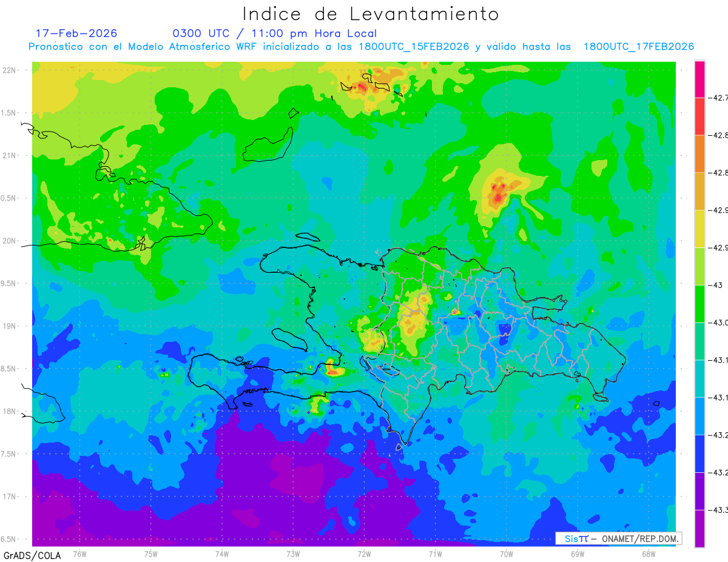
Task: Select the date text '17-Feb-2026'
Action: (76, 33)
